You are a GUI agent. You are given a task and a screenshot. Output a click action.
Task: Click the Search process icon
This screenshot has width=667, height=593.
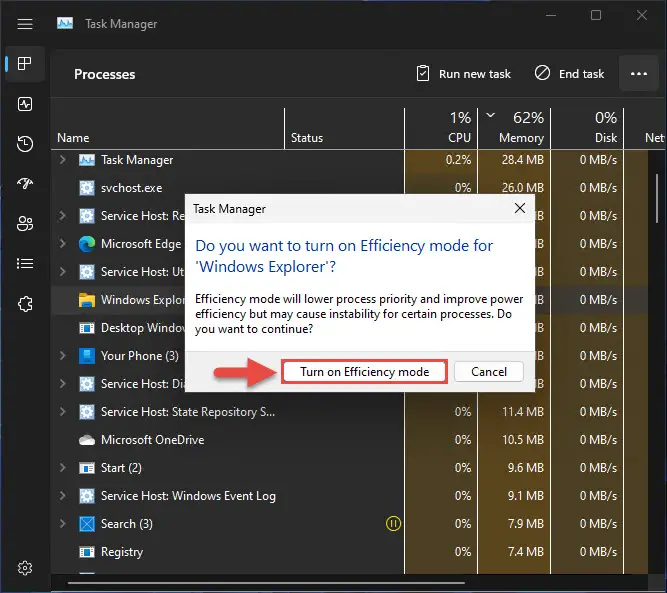coord(87,524)
